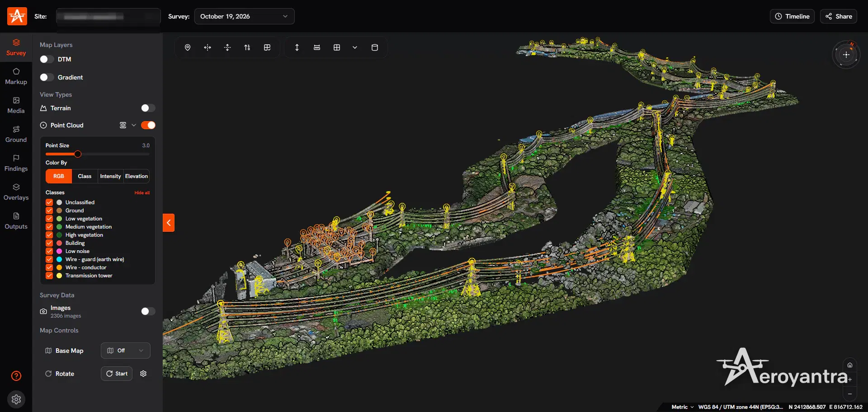Open the Overlays sidebar panel

pos(16,192)
